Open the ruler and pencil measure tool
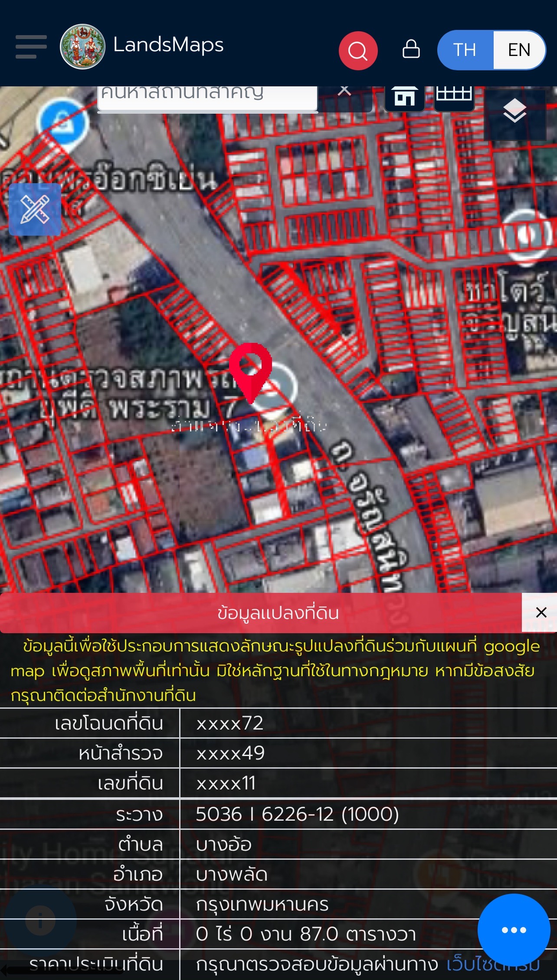Image resolution: width=557 pixels, height=980 pixels. coord(35,210)
